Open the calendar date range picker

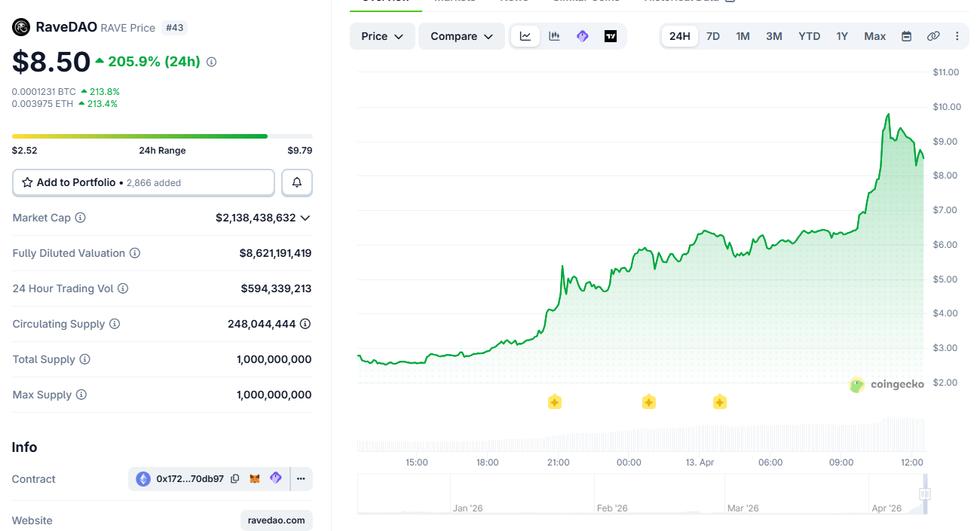tap(906, 36)
